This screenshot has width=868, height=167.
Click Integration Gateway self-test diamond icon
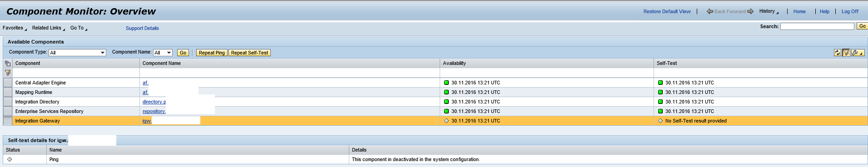tap(660, 121)
